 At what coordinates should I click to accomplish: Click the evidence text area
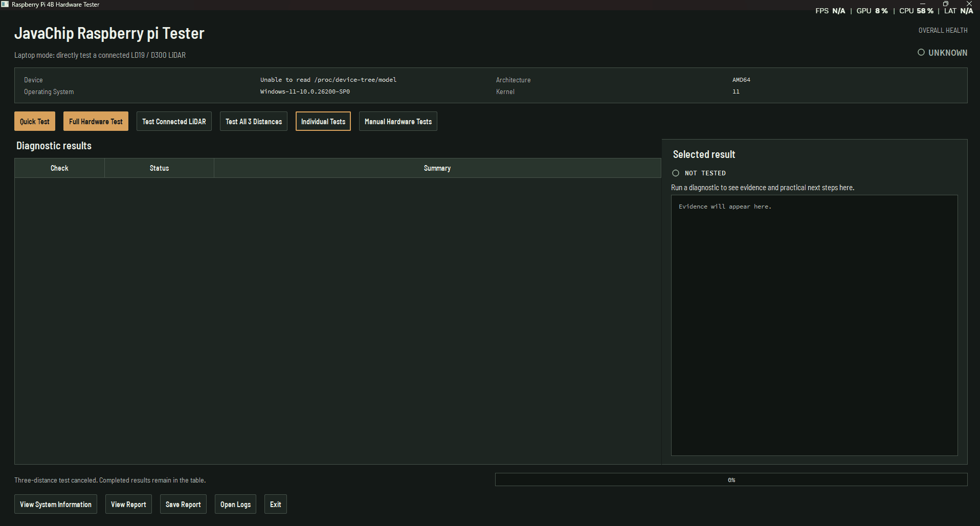pyautogui.click(x=814, y=325)
